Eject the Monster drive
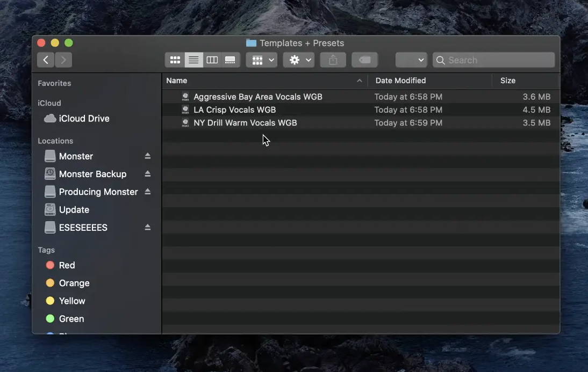Screen dimensions: 588x372 point(148,156)
